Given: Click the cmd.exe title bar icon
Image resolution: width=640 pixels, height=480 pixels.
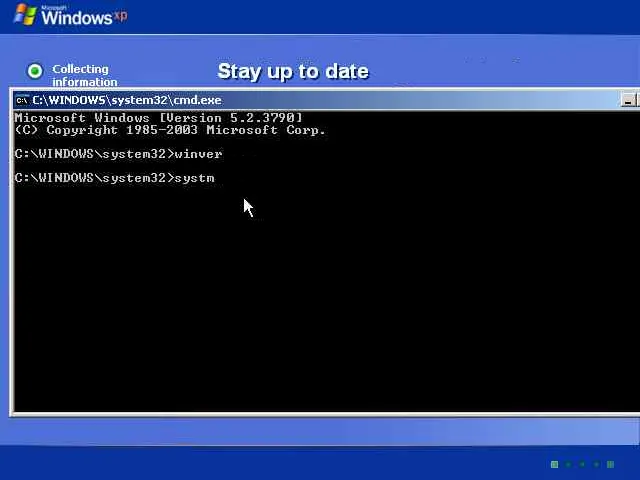Looking at the screenshot, I should coord(22,100).
